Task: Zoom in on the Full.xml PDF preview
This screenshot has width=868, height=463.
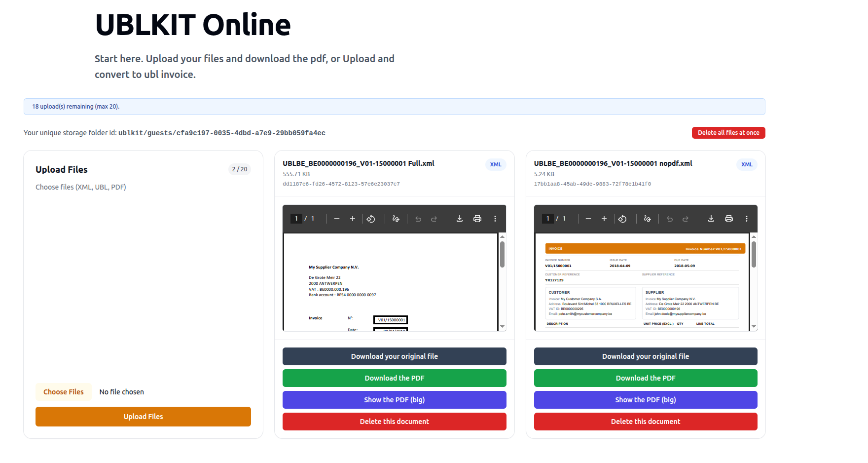Action: (x=353, y=218)
